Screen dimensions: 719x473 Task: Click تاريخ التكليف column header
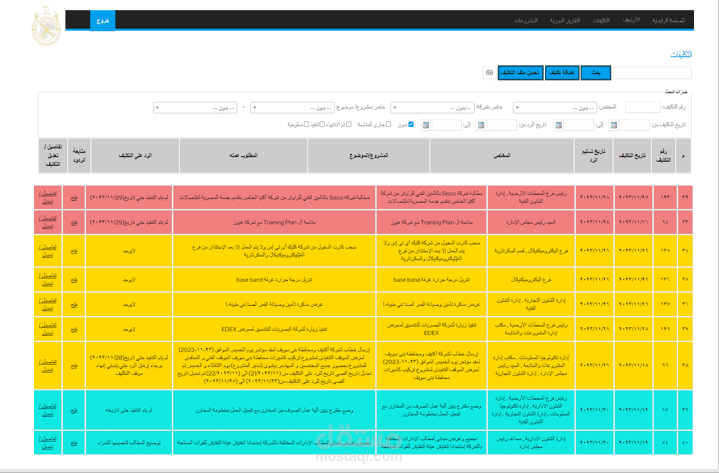[632, 156]
